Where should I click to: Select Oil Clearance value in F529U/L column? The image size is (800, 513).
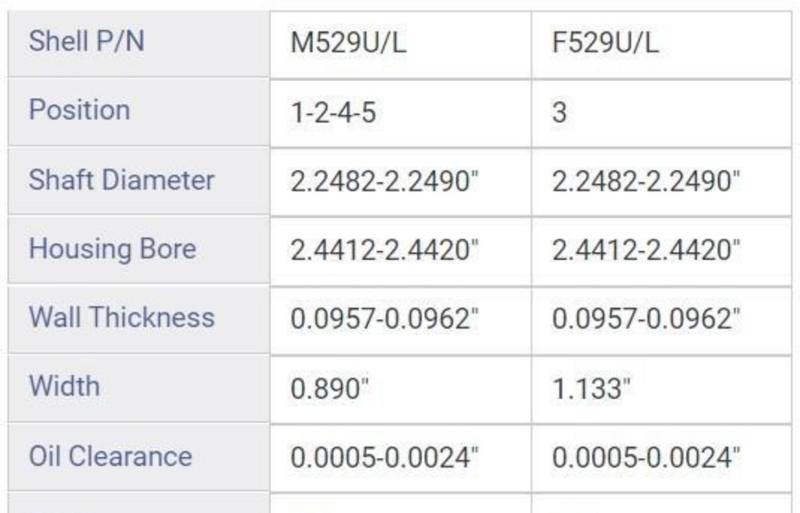pos(646,458)
